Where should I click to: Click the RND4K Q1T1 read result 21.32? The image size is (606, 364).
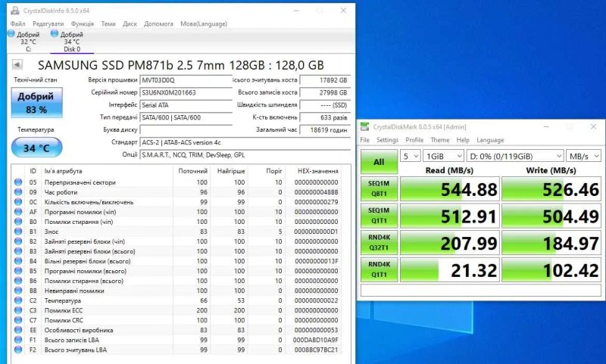pyautogui.click(x=450, y=270)
